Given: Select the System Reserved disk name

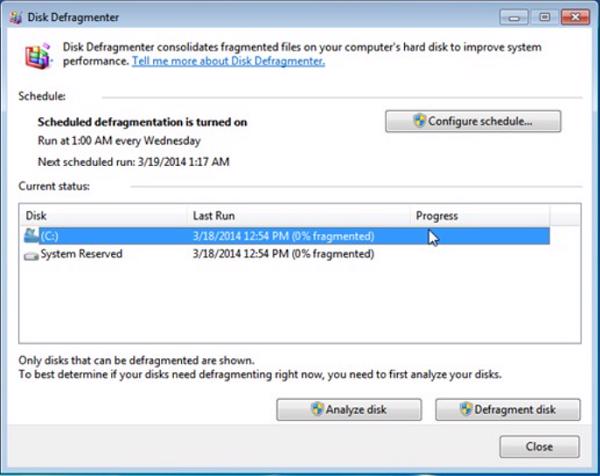Looking at the screenshot, I should coord(81,255).
